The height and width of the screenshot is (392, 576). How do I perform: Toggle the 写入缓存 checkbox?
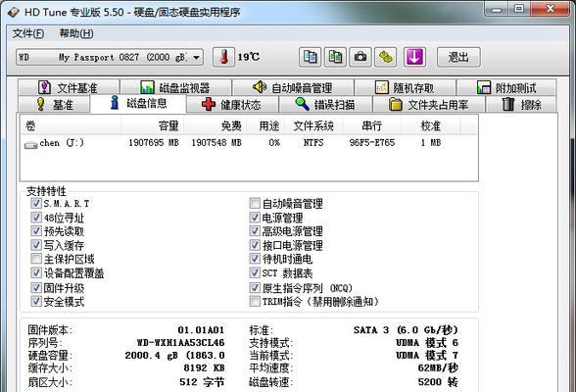tap(36, 245)
